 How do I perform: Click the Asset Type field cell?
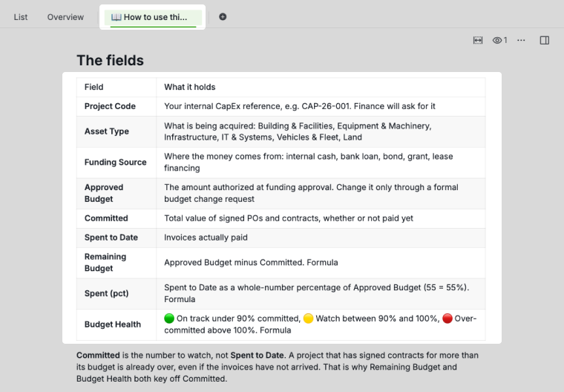click(117, 131)
